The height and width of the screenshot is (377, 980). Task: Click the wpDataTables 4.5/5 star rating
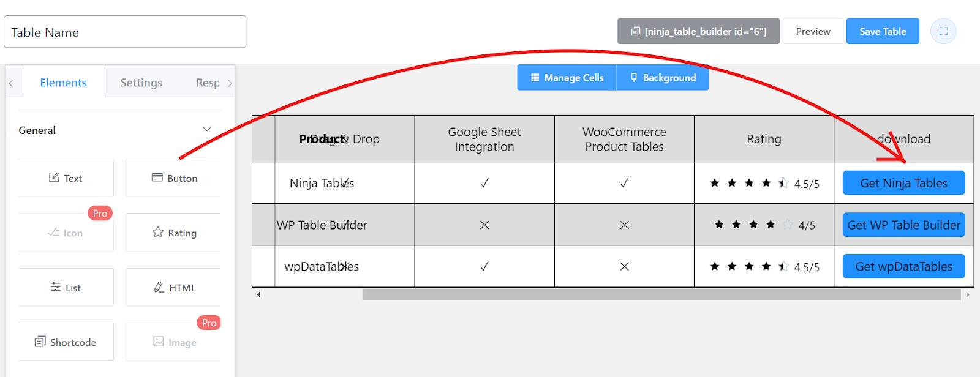(764, 266)
